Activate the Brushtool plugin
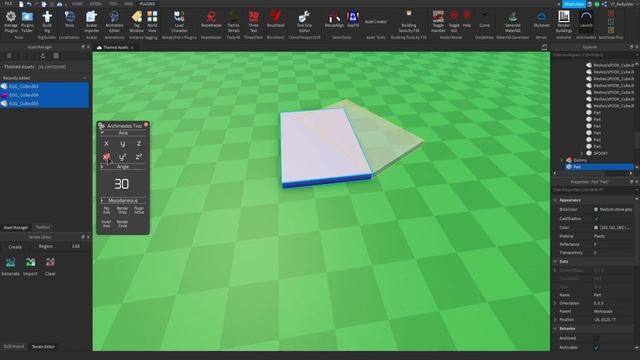The image size is (640, 360). pos(276,20)
